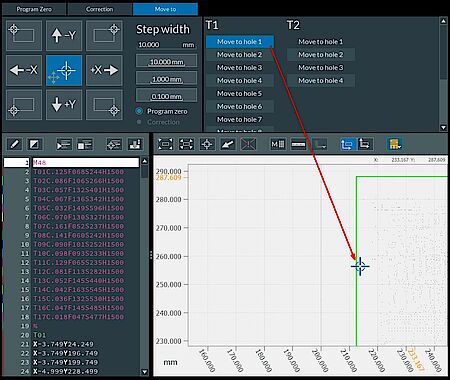Click the ruler measure icon
Viewport: 450px width, 380px height.
pyautogui.click(x=298, y=144)
